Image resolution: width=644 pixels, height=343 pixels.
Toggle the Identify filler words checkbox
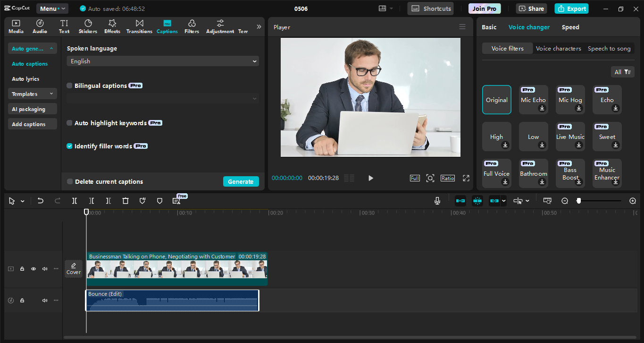point(69,146)
